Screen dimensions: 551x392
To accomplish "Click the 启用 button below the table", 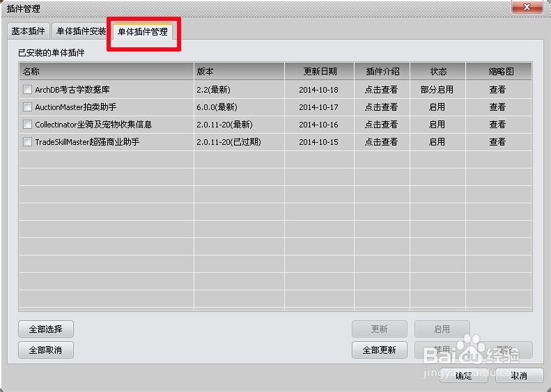I will [x=442, y=329].
